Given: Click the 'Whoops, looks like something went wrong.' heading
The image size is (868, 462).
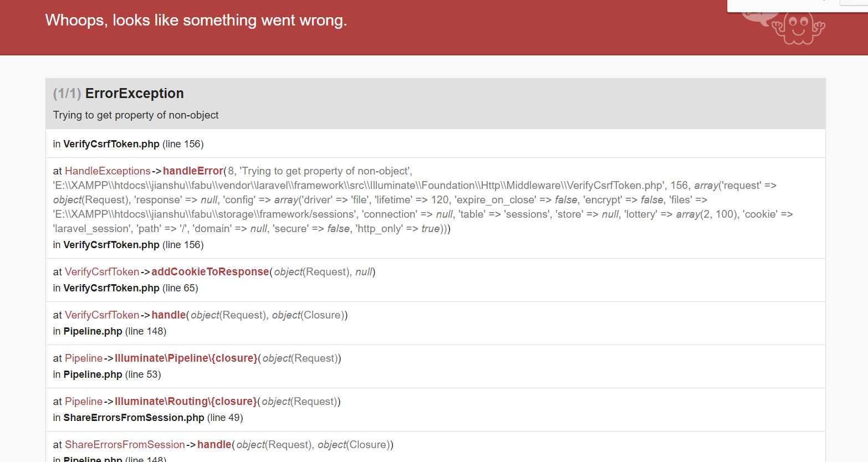Looking at the screenshot, I should (196, 20).
